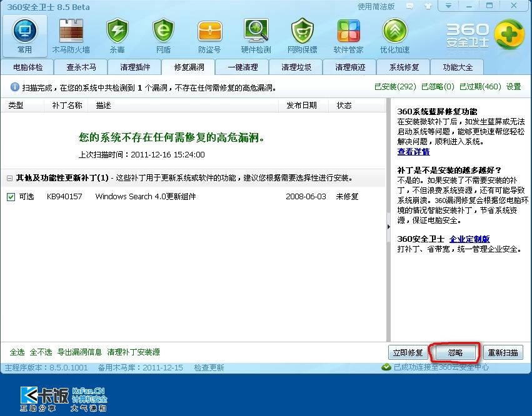Screen dimensions: 532x416
Task: Uncheck the KB940157 patch checkbox
Action: (x=11, y=197)
